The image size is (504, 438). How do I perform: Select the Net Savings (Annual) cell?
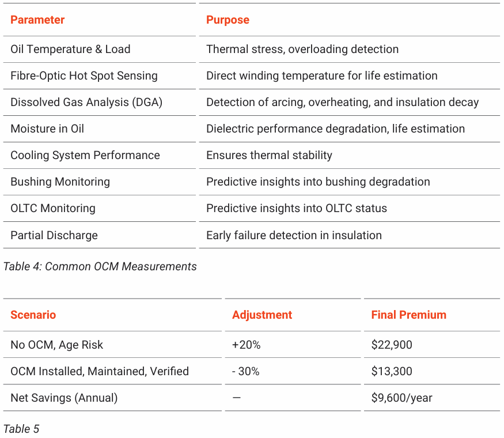click(x=64, y=398)
